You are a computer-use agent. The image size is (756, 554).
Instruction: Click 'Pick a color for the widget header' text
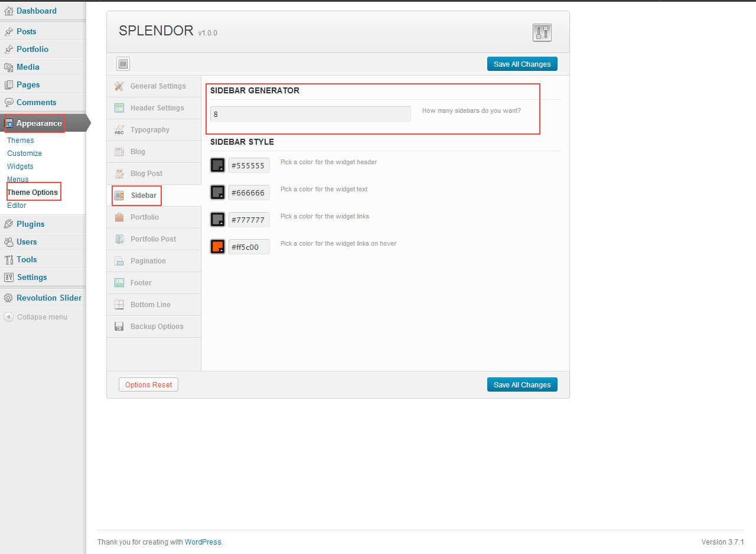[328, 162]
